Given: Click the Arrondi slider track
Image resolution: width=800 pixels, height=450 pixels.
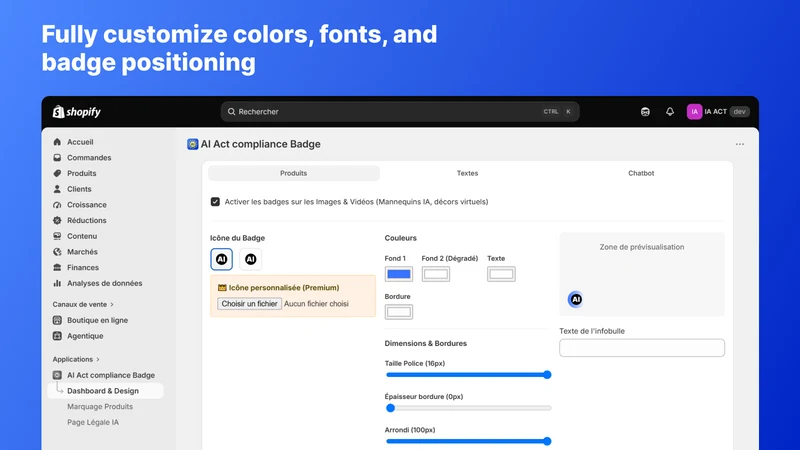Looking at the screenshot, I should pyautogui.click(x=468, y=441).
